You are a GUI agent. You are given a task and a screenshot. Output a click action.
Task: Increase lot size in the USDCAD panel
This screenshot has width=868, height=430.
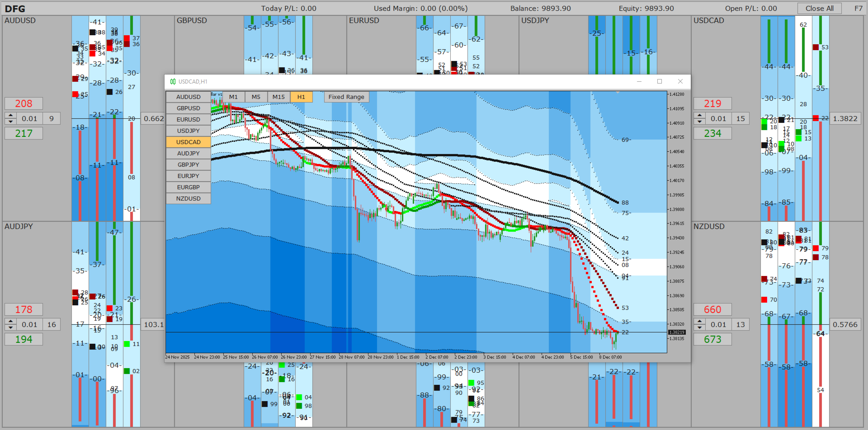[700, 116]
